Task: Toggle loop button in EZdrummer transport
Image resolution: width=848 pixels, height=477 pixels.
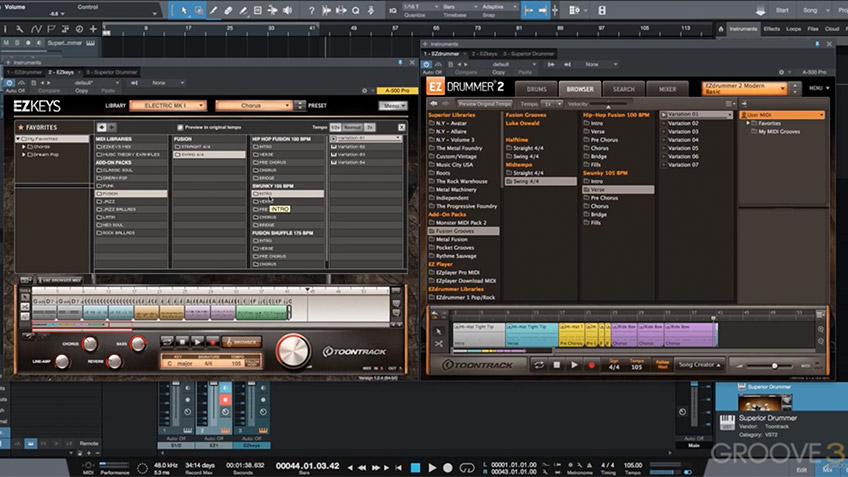Action: [x=539, y=365]
